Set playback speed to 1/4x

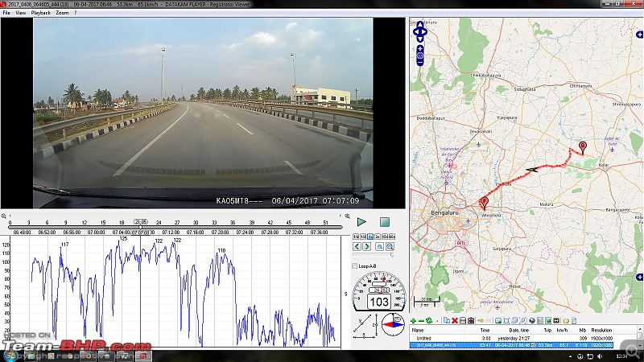point(356,237)
